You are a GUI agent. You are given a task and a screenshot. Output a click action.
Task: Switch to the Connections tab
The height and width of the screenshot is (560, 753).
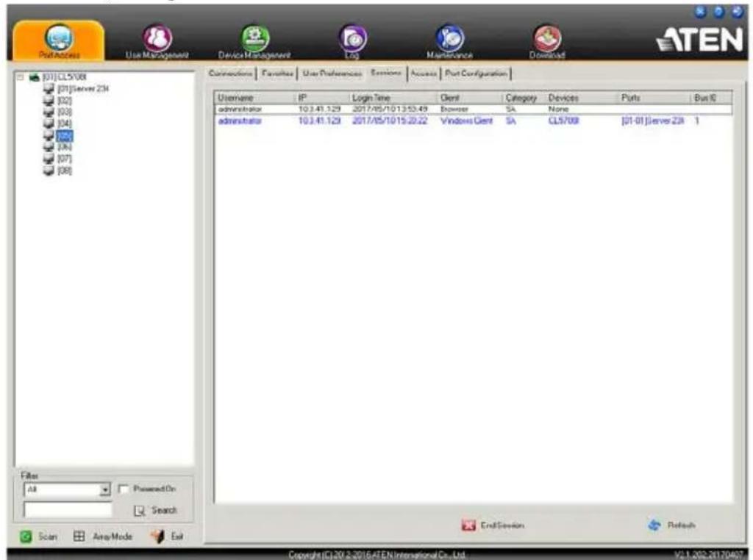point(230,73)
